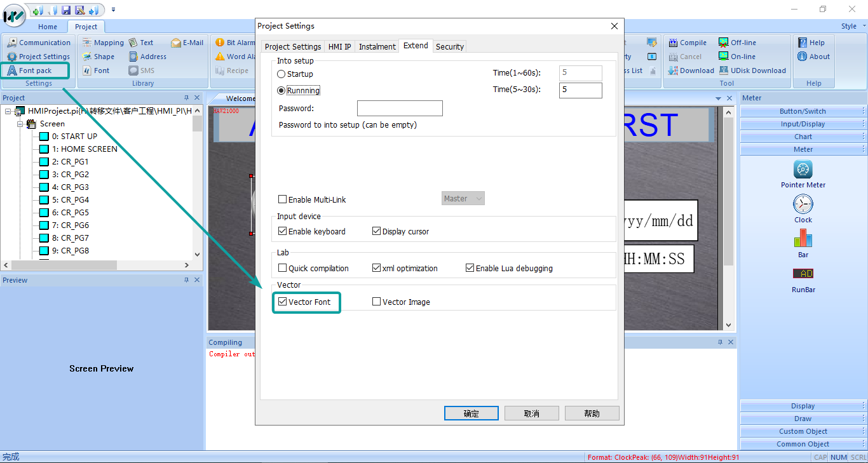Screen dimensions: 868x463
Task: Switch to the Home ribbon tab
Action: 48,27
